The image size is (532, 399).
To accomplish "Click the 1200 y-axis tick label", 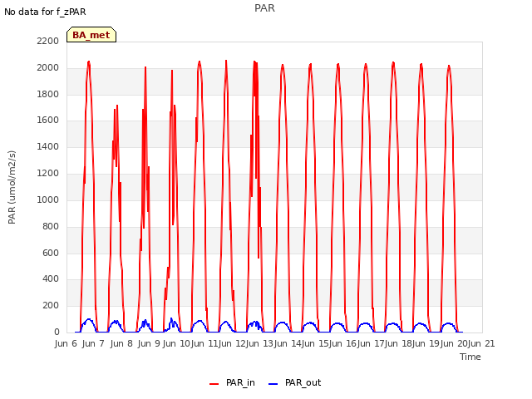I will tap(48, 173).
